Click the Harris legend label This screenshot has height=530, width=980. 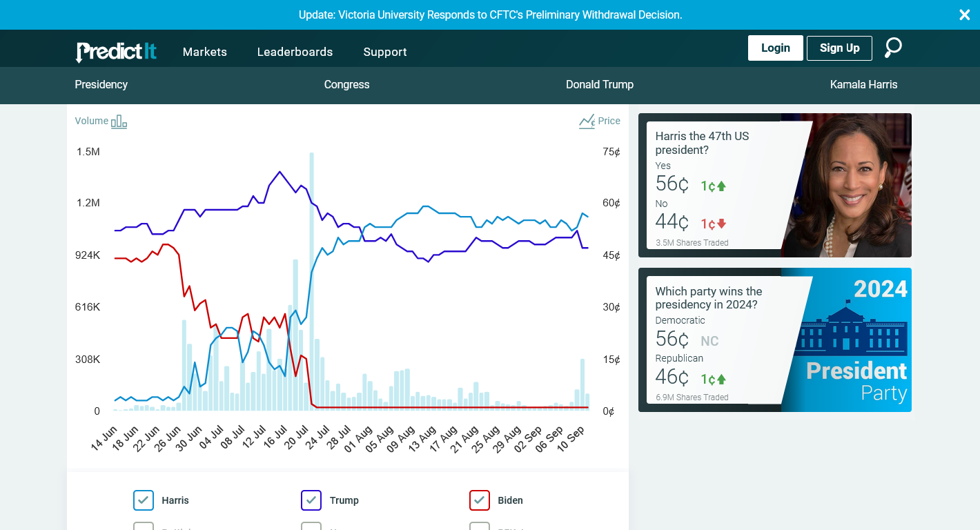(x=175, y=500)
